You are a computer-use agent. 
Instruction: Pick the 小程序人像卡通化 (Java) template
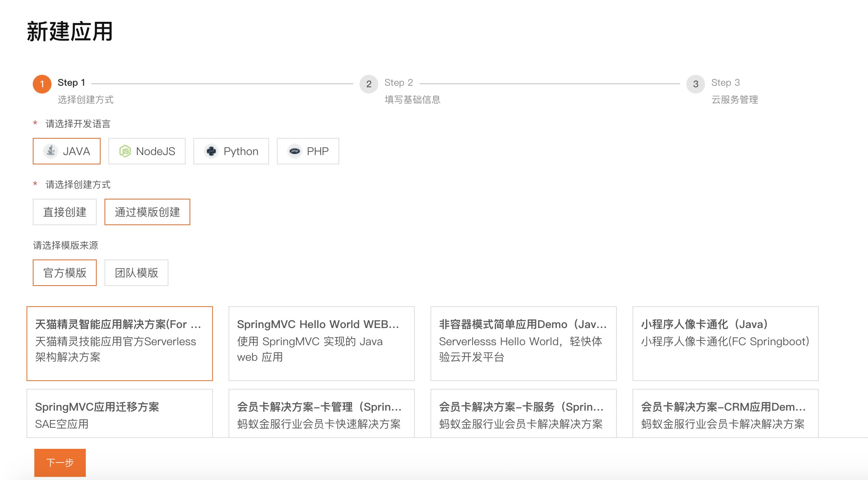726,344
